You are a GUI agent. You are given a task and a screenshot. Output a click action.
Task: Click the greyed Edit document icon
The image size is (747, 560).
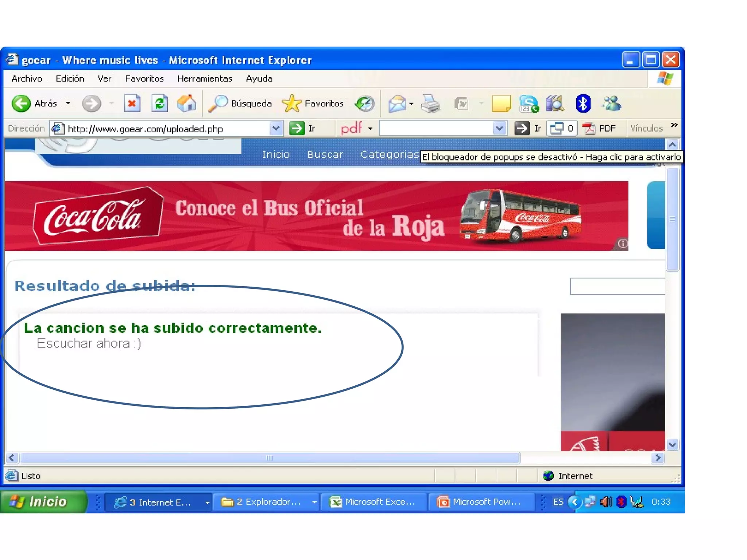[x=462, y=104]
